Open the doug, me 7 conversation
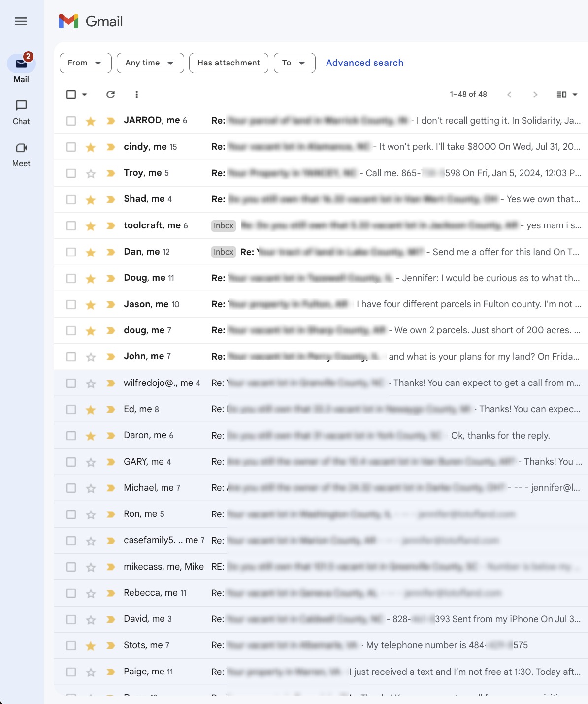Screen dimensions: 588x704 tap(321, 330)
